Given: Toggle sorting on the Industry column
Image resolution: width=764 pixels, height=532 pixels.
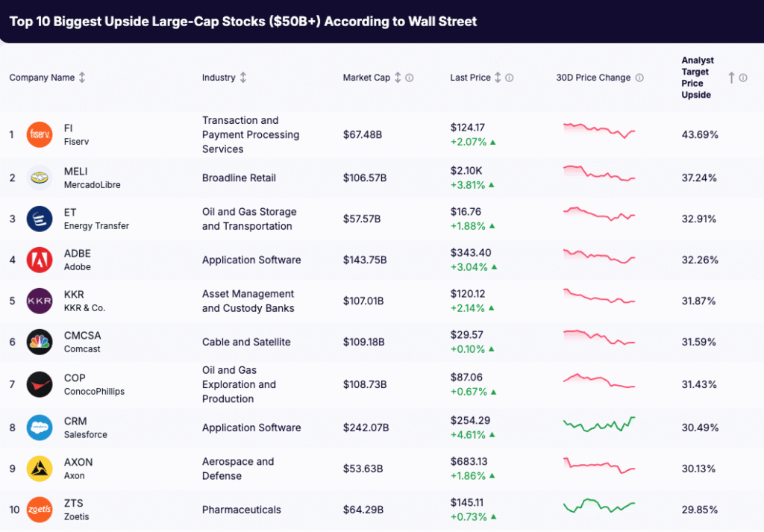Looking at the screenshot, I should click(x=244, y=77).
